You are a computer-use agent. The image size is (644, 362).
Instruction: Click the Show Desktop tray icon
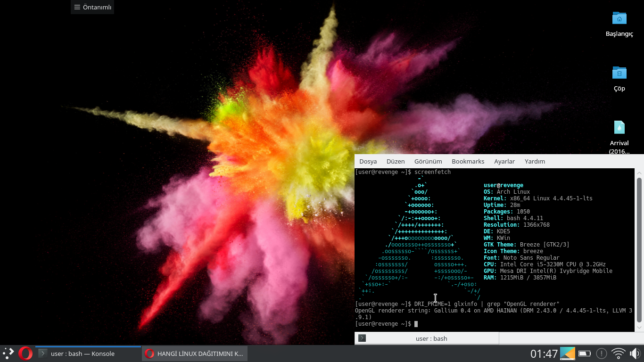tap(568, 354)
